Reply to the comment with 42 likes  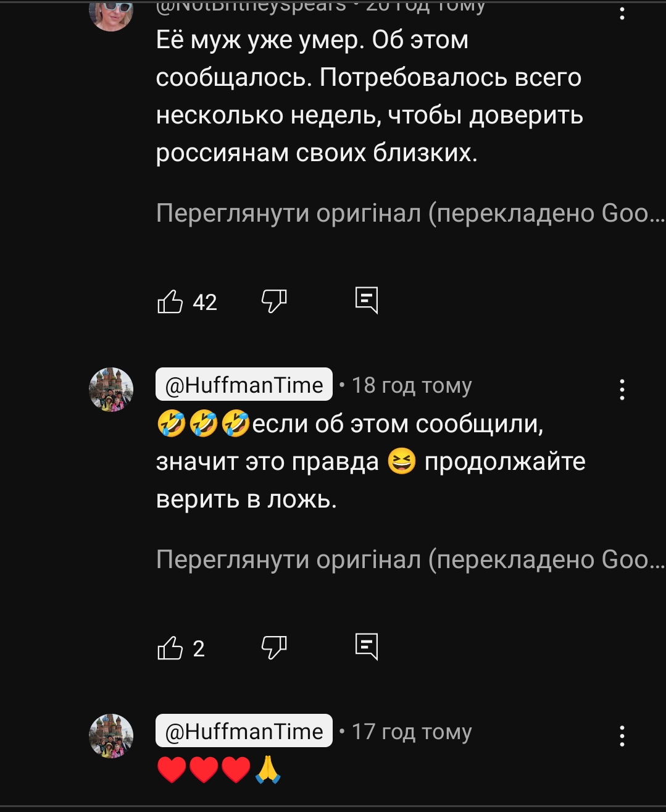pyautogui.click(x=367, y=301)
